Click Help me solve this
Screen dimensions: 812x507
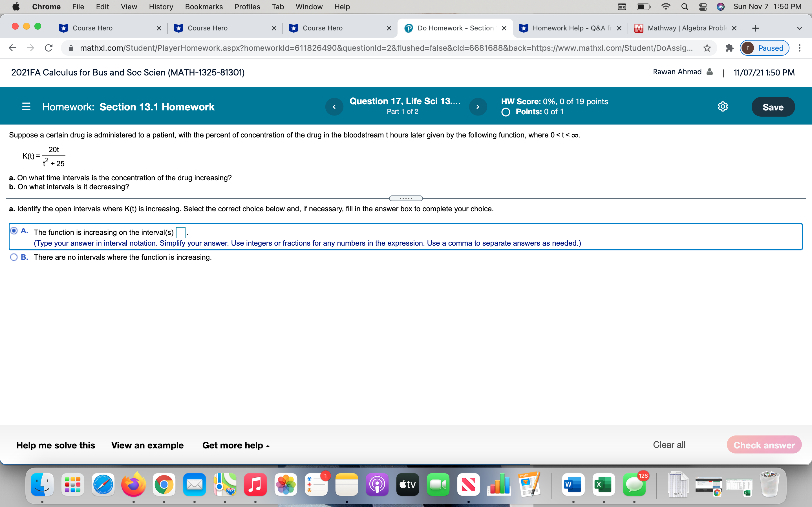tap(55, 445)
